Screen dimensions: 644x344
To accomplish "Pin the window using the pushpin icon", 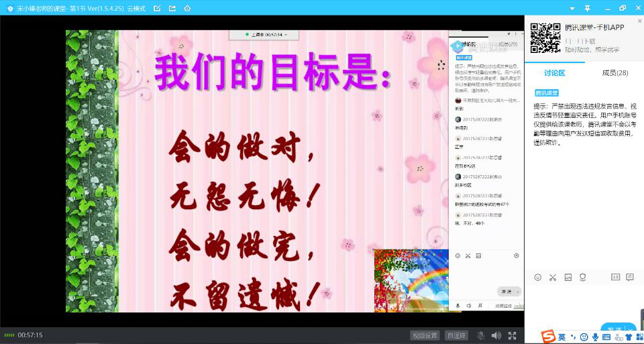I will (588, 8).
